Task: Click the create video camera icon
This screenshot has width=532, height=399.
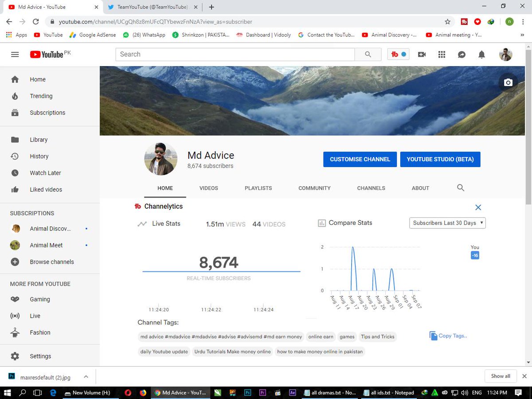Action: tap(422, 55)
